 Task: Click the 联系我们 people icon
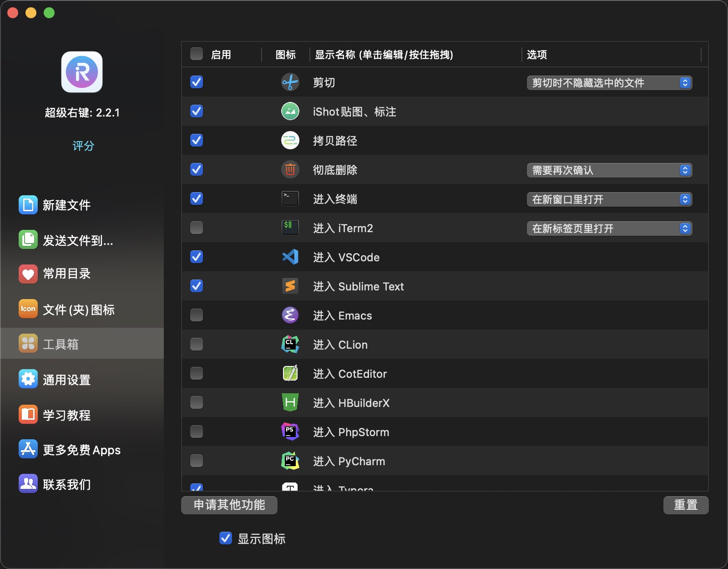pyautogui.click(x=28, y=483)
